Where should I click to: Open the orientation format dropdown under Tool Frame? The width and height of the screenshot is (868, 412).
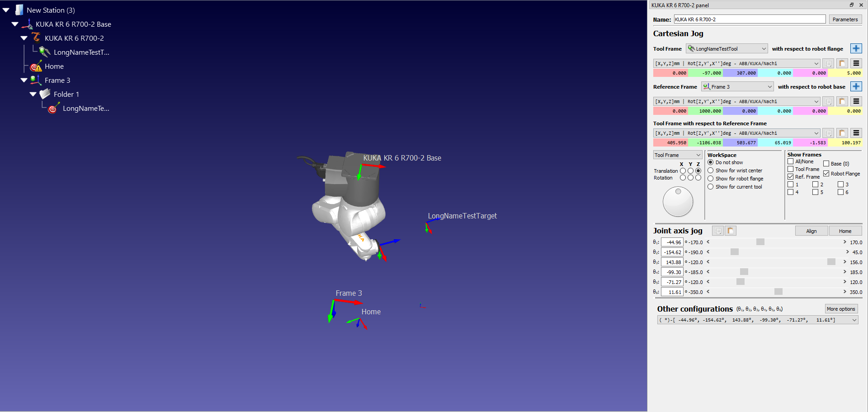(x=737, y=63)
